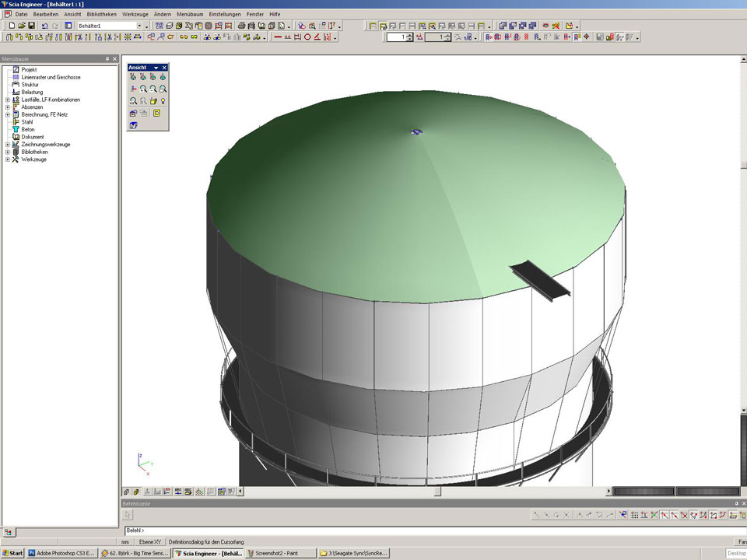Open the Werkzeuge menu

(135, 14)
